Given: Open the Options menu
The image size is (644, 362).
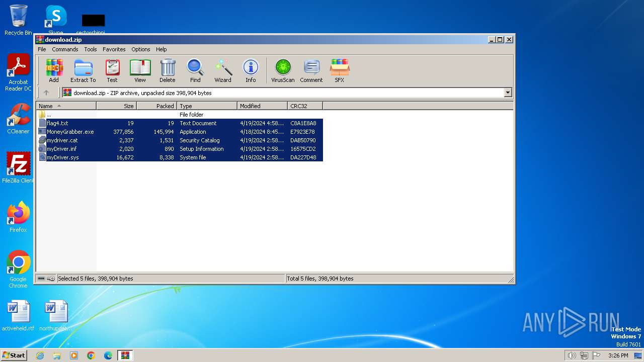Looking at the screenshot, I should coord(141,49).
